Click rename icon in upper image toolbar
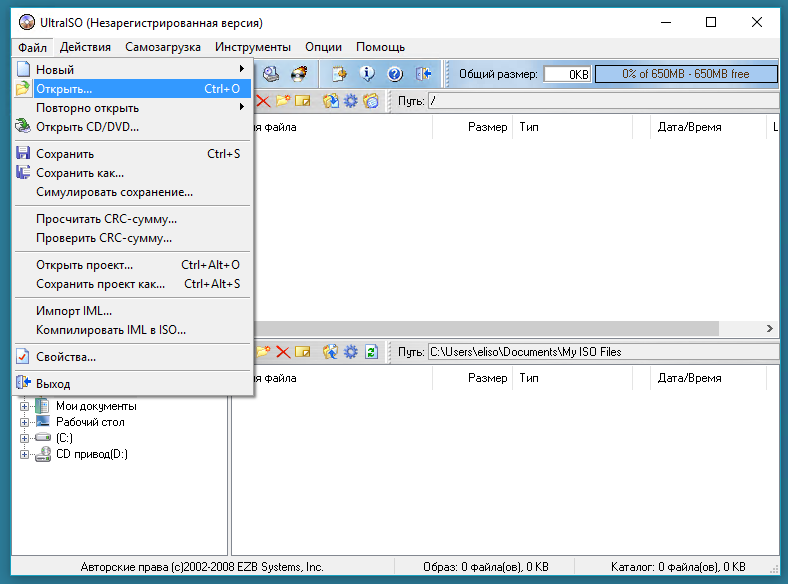The height and width of the screenshot is (584, 788). click(303, 101)
